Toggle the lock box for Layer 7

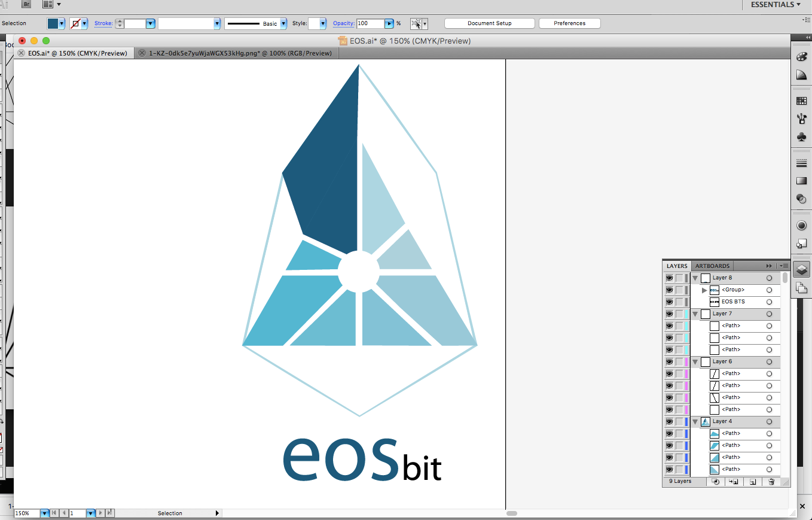[x=679, y=314]
